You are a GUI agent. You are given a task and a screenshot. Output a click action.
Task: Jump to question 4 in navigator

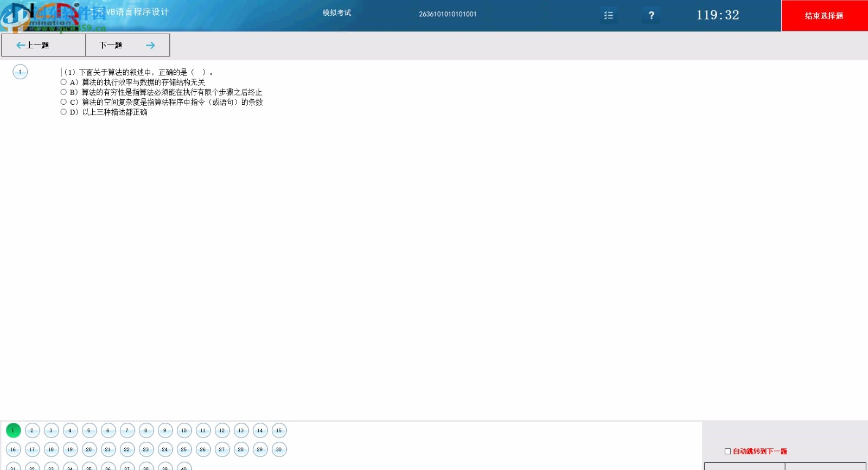pyautogui.click(x=70, y=430)
